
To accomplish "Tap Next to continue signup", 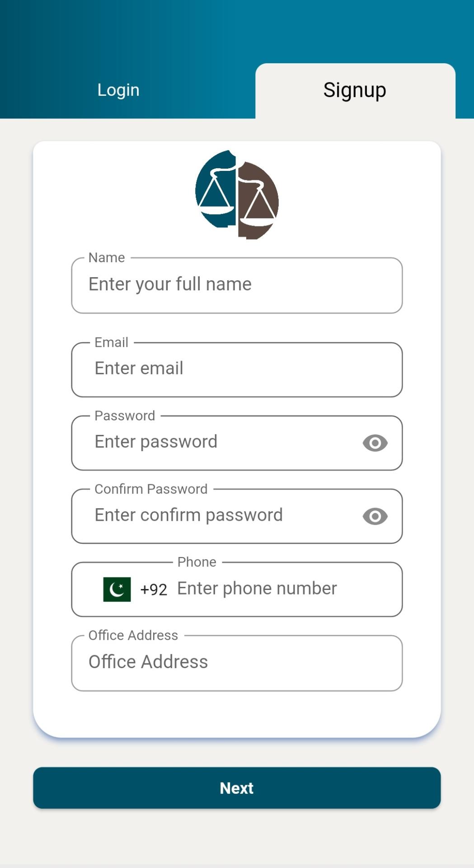I will point(236,788).
